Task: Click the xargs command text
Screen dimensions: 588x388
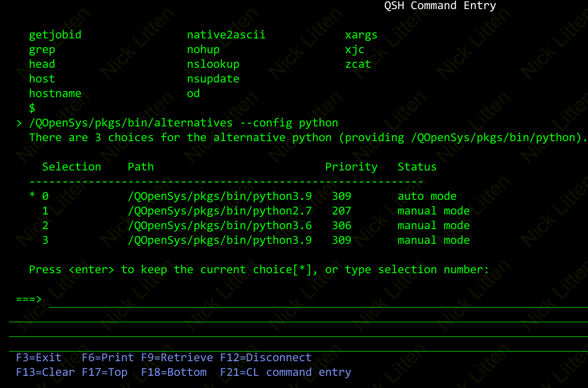Action: point(361,35)
